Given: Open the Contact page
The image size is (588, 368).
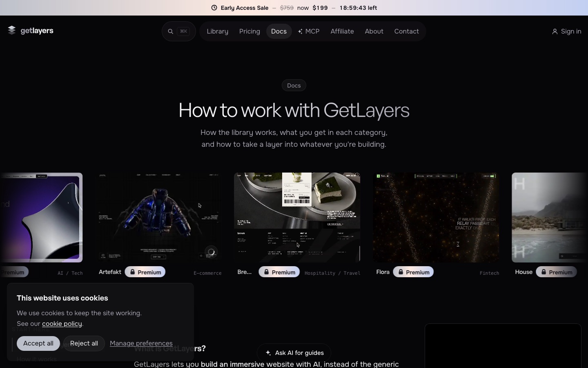Looking at the screenshot, I should [406, 31].
